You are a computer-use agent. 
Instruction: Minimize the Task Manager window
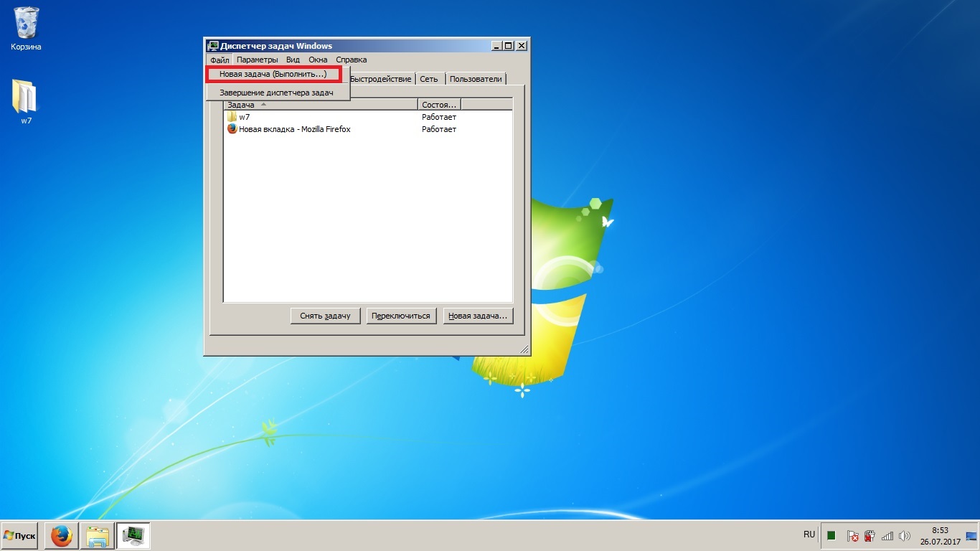tap(496, 46)
